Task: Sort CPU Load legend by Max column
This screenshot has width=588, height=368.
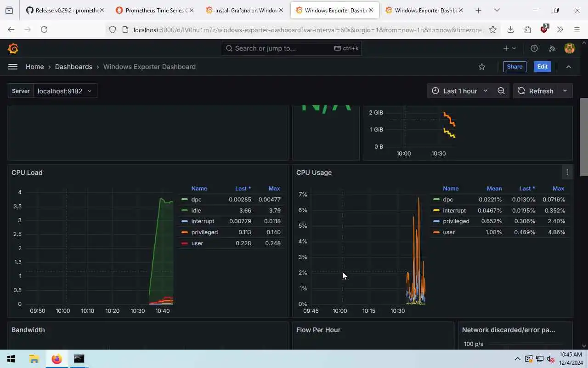Action: tap(274, 189)
